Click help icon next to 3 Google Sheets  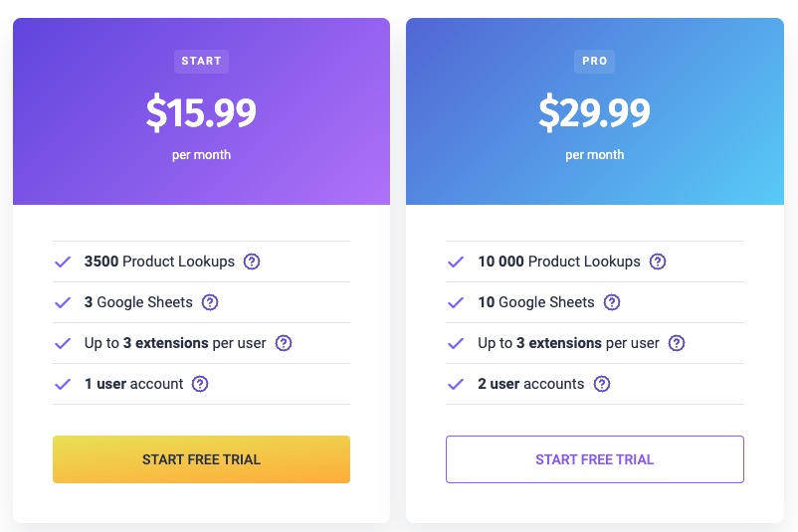click(210, 302)
